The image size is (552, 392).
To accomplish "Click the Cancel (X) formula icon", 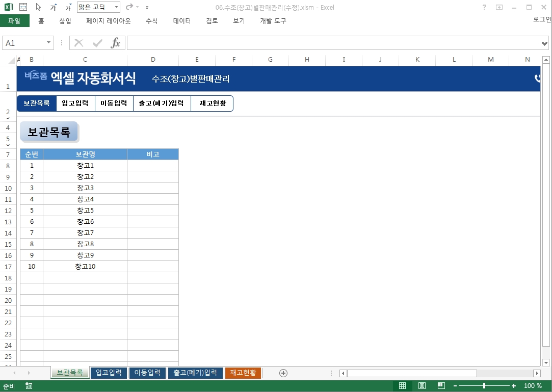I will (79, 43).
